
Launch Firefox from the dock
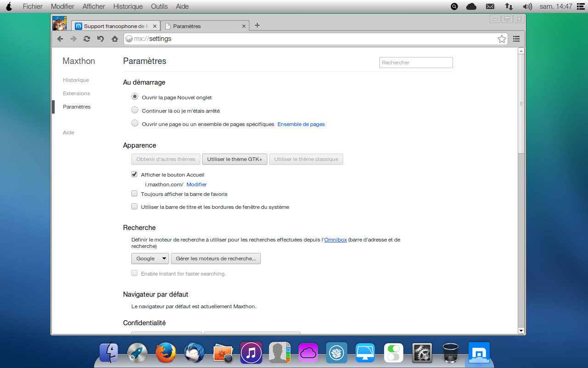[x=166, y=353]
